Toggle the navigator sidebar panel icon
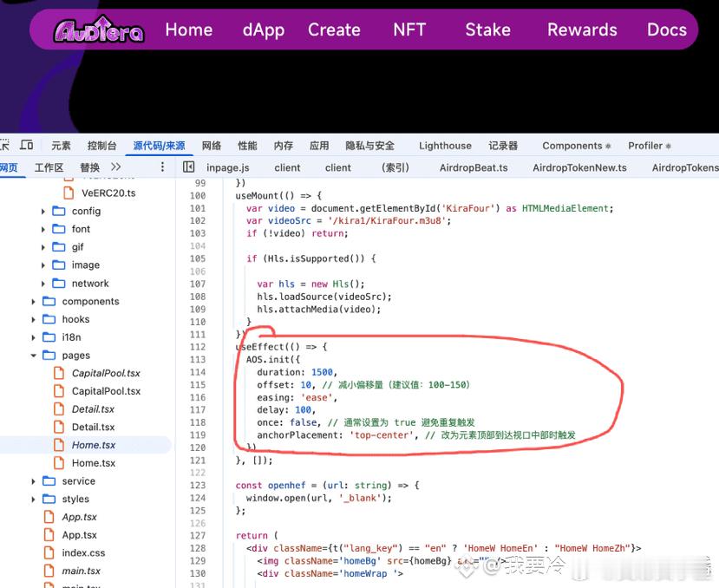Screen dimensions: 719x588 tap(188, 167)
